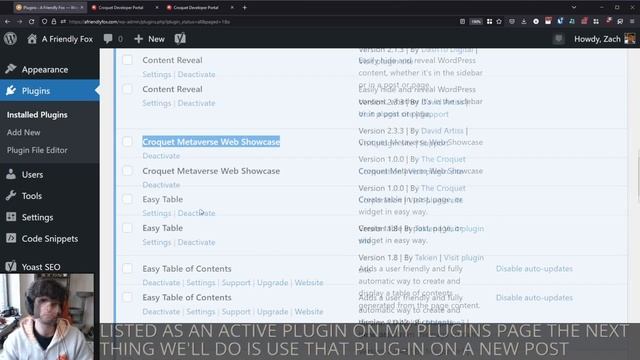The height and width of the screenshot is (360, 640).
Task: Select Plugins in the admin sidebar
Action: click(x=49, y=91)
